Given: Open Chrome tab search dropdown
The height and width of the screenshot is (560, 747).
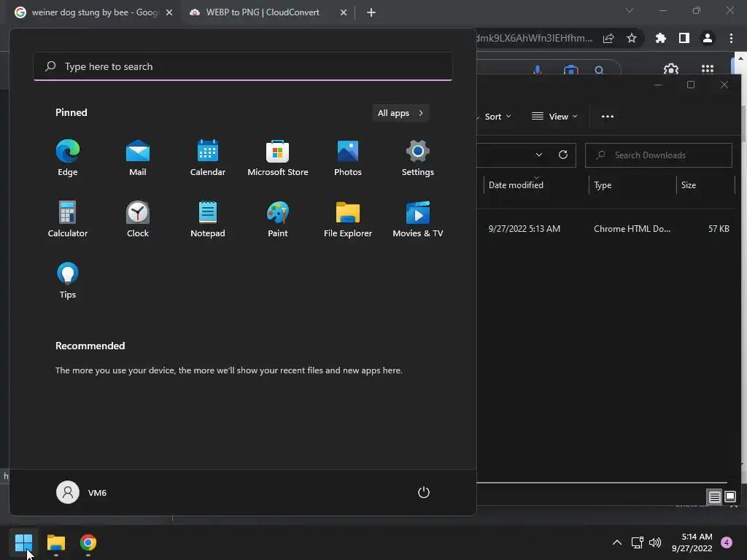Looking at the screenshot, I should tap(630, 10).
